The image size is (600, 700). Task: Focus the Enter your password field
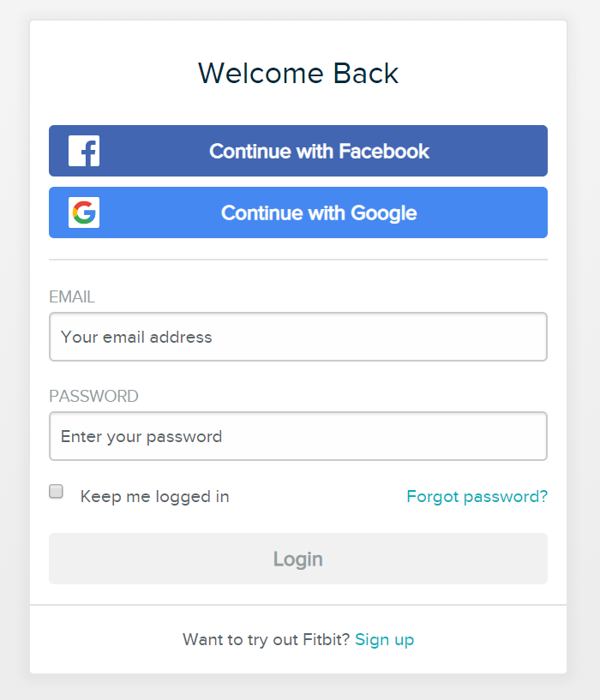click(298, 436)
